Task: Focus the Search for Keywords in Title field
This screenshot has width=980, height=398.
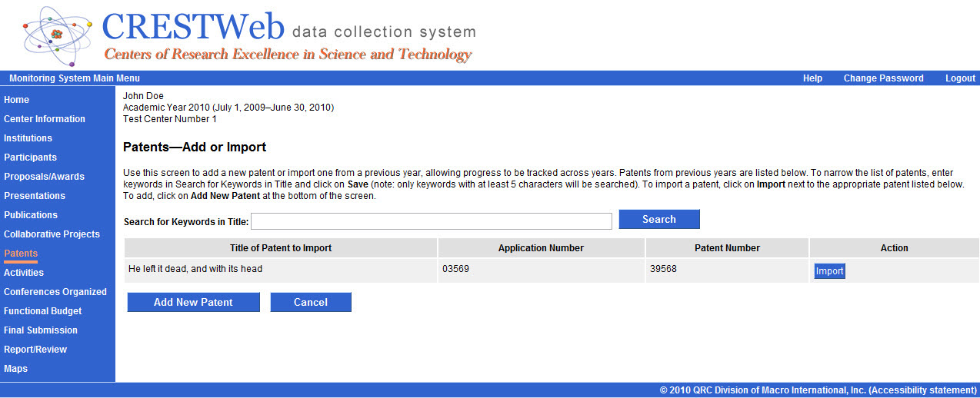Action: coord(432,221)
